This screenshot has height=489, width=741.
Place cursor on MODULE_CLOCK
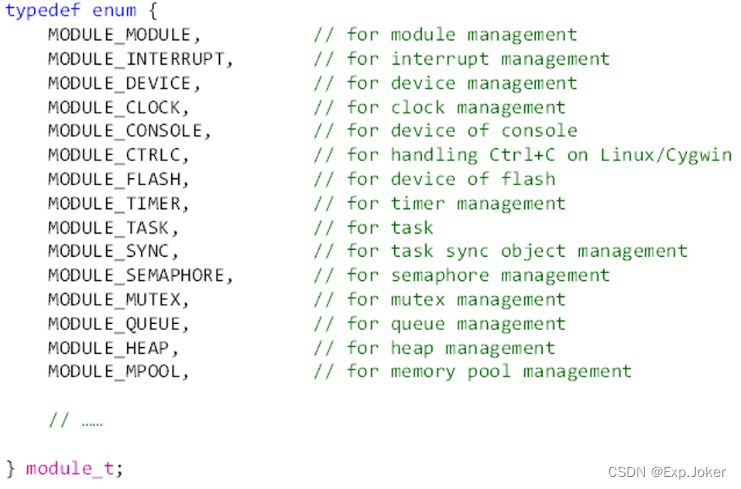(114, 107)
